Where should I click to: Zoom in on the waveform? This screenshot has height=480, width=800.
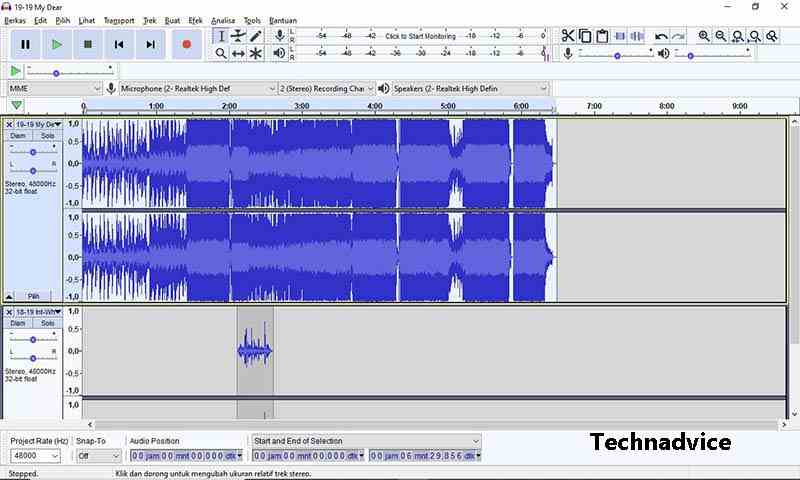point(704,36)
